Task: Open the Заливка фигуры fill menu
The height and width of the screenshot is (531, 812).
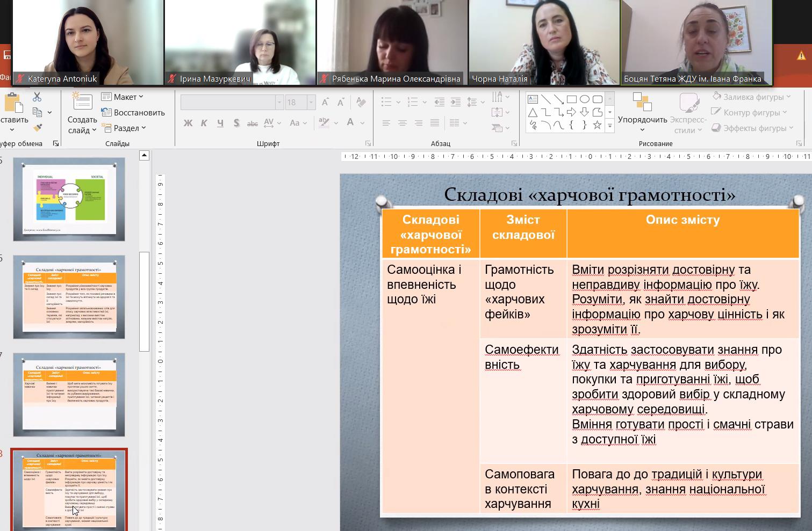Action: coord(751,97)
